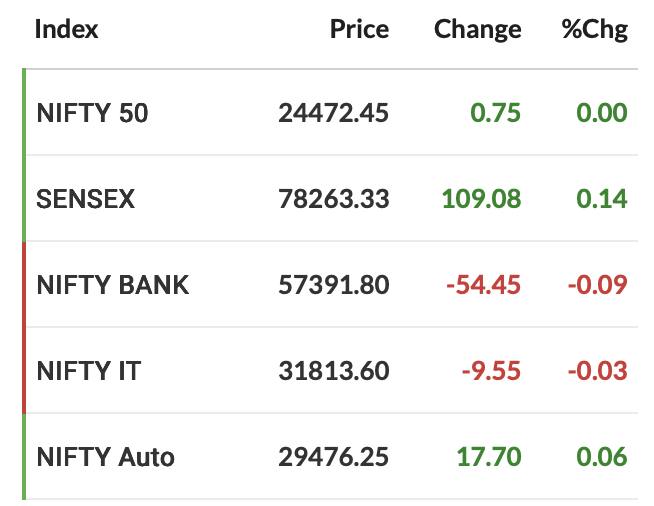Open the SENSEX index

[86, 199]
